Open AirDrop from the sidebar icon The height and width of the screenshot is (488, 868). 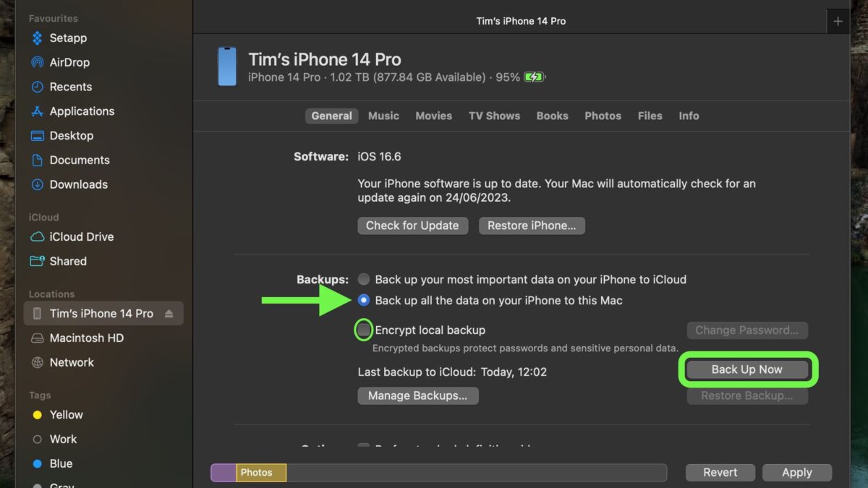(x=37, y=62)
